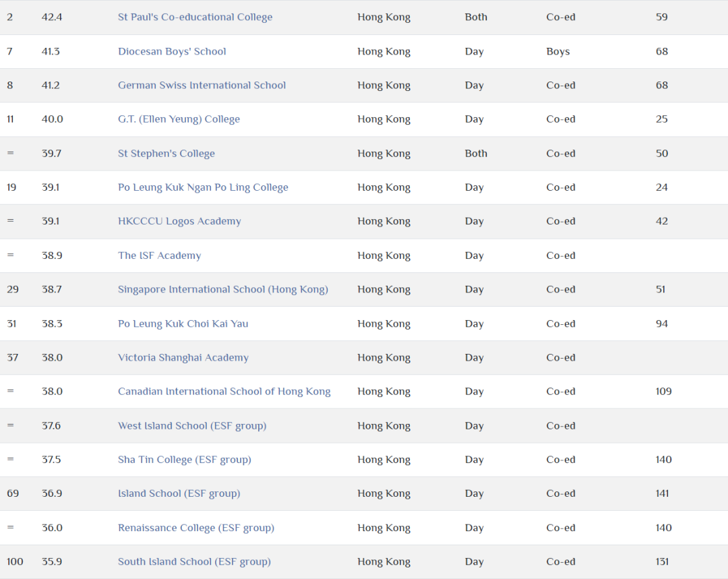Click The ISF Academy link
728x579 pixels.
coord(159,255)
